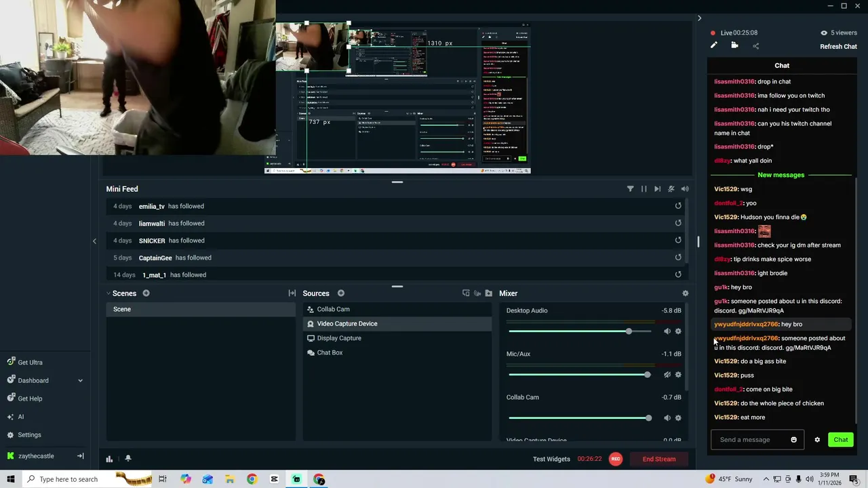
Task: Open notifications bell icon
Action: pos(127,459)
